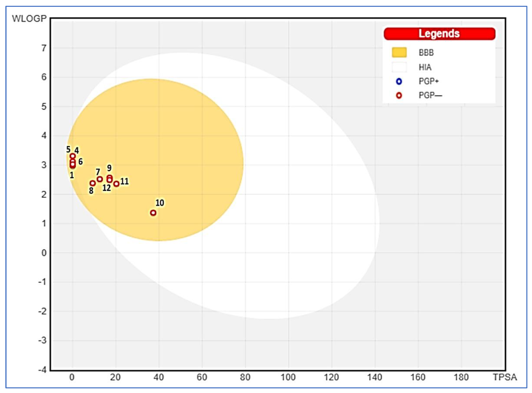Click the 100 tick label on TPSA axis
The width and height of the screenshot is (532, 393).
288,377
